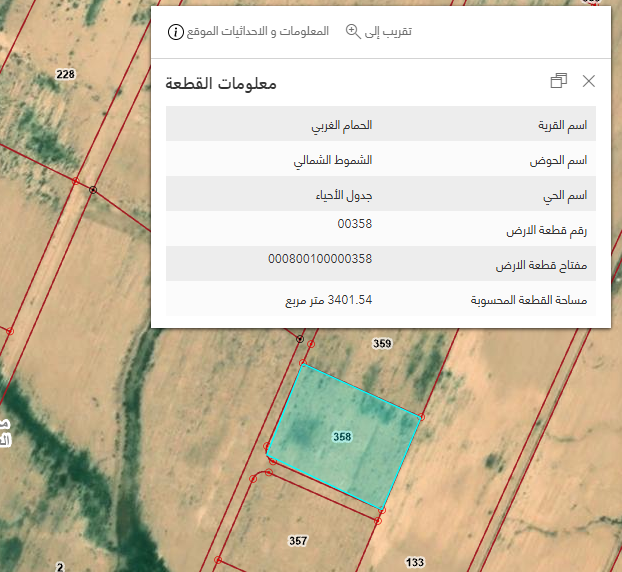Image resolution: width=622 pixels, height=572 pixels.
Task: Select parcel key 000800100000358
Action: click(x=320, y=259)
